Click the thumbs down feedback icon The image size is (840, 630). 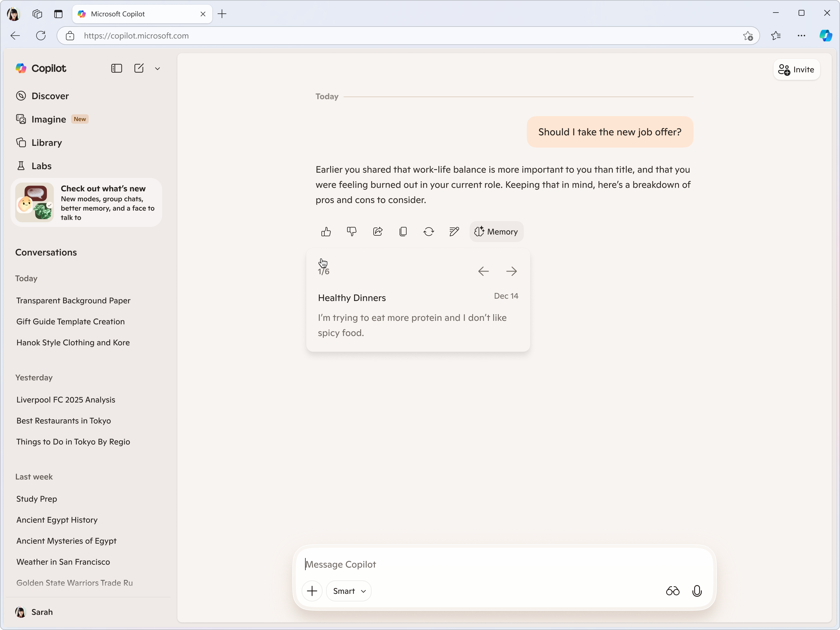[352, 232]
